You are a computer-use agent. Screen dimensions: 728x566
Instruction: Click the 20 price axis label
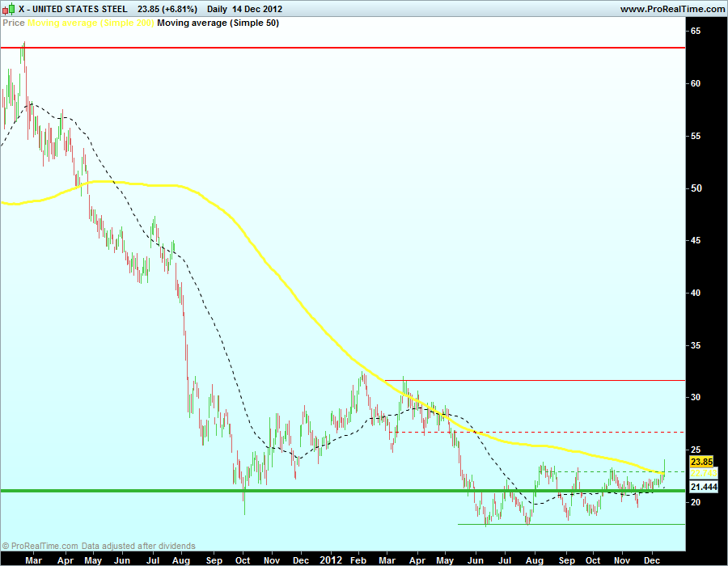pos(696,502)
